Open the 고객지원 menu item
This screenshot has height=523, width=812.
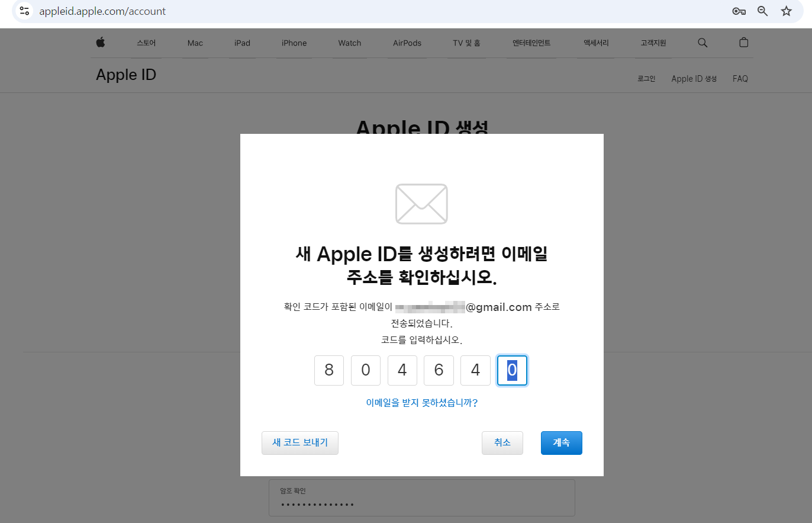point(653,43)
